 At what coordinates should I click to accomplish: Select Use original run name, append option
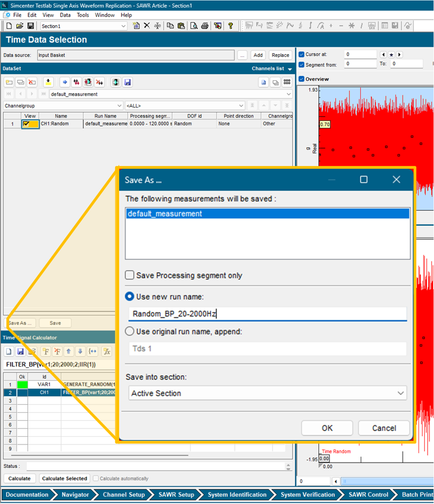130,332
